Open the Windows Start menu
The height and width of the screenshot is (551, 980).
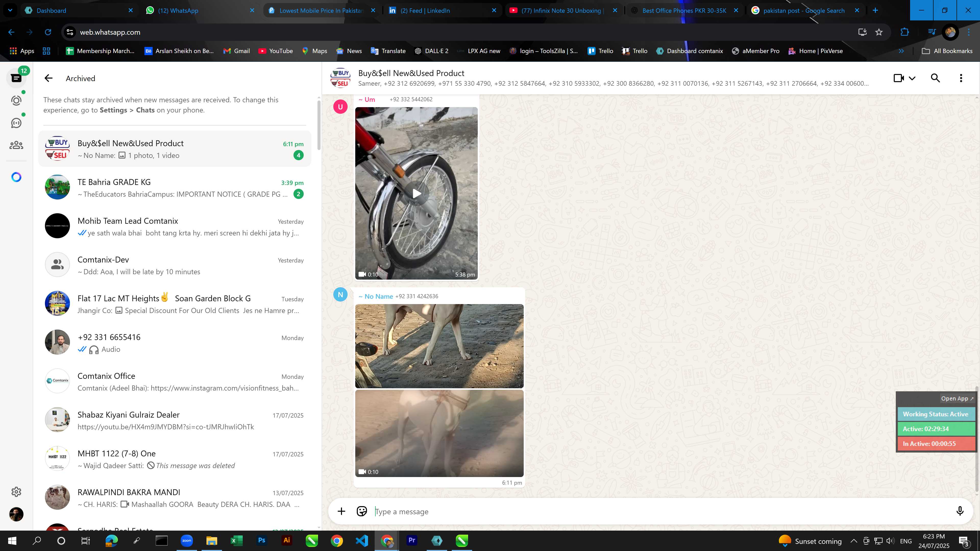(12, 540)
